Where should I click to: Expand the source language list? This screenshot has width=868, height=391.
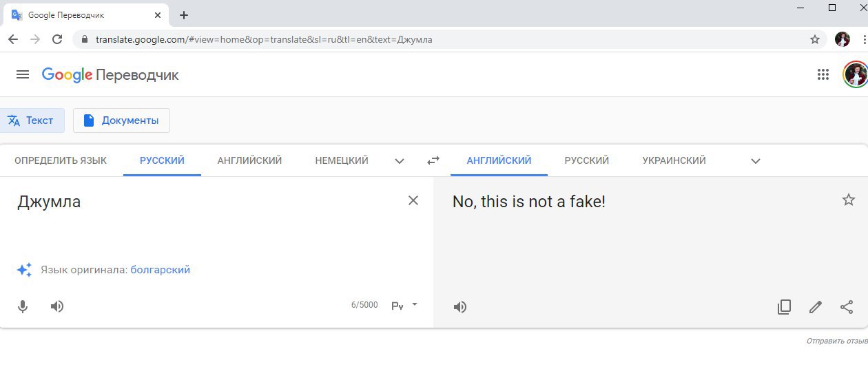point(400,161)
